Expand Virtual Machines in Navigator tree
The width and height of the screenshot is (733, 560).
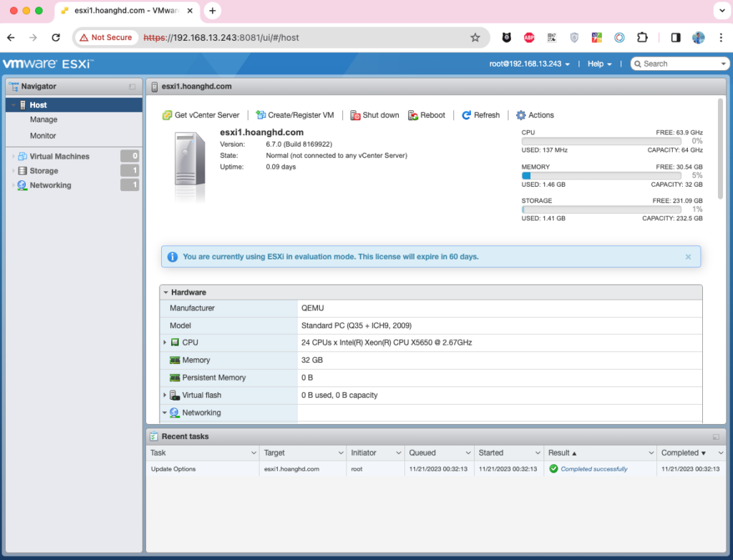[x=13, y=157]
